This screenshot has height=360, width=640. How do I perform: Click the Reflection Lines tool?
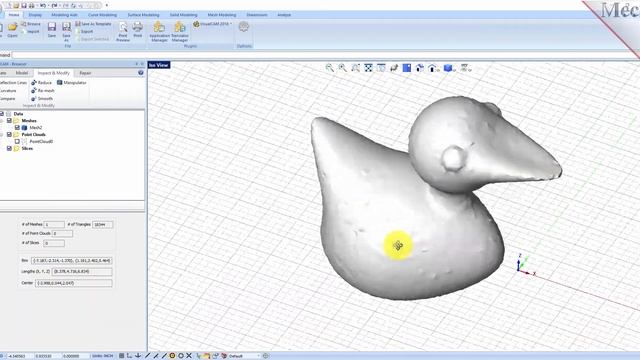13,83
